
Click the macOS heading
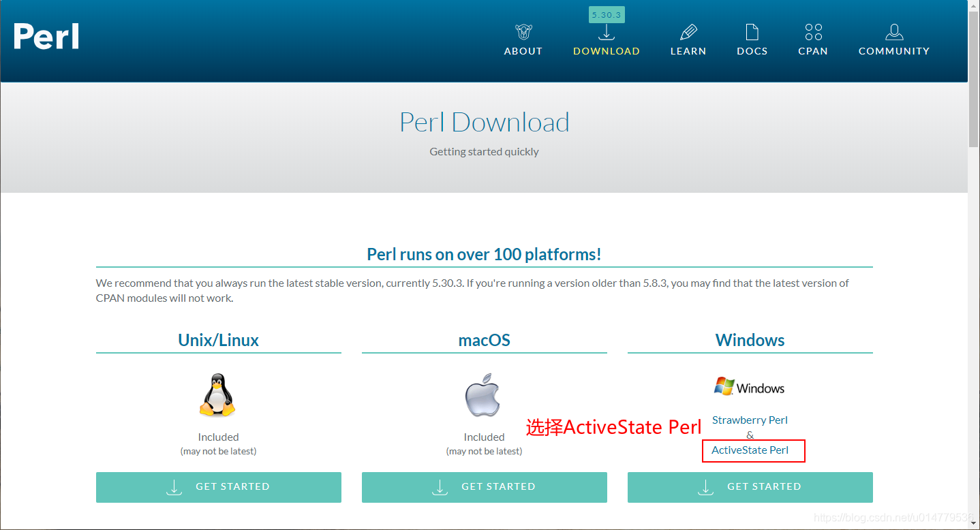pyautogui.click(x=485, y=340)
